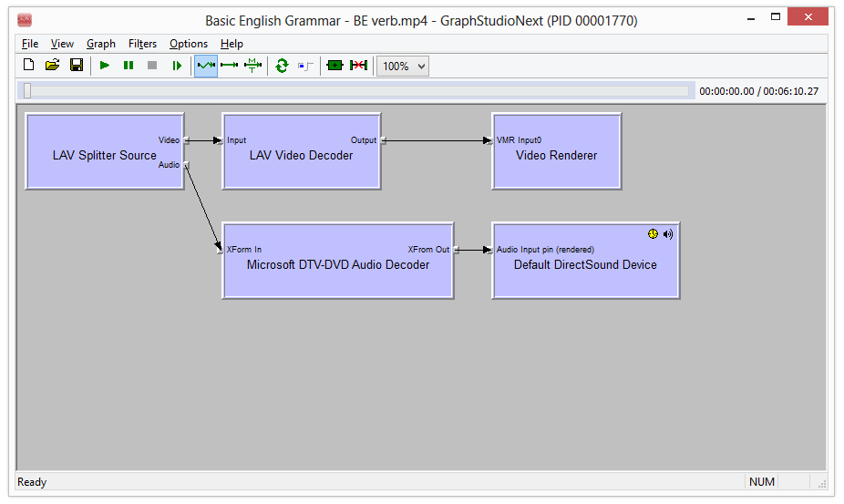Remove connections with red X icon

pyautogui.click(x=358, y=66)
